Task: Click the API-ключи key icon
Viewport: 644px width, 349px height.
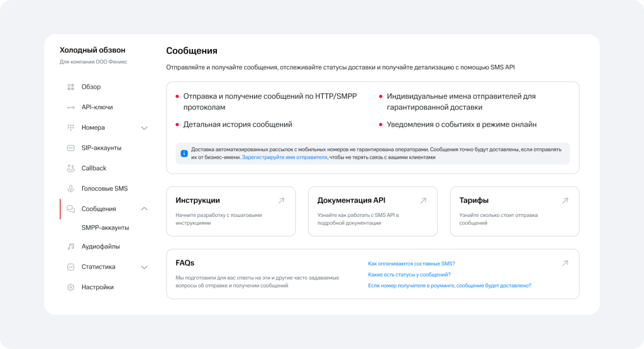Action: click(70, 107)
